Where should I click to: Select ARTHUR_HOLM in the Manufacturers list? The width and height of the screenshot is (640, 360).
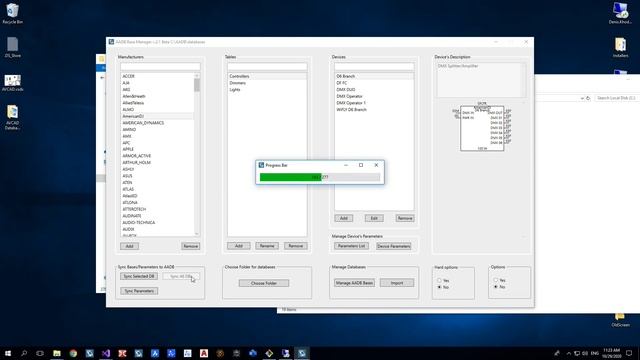tap(157, 162)
